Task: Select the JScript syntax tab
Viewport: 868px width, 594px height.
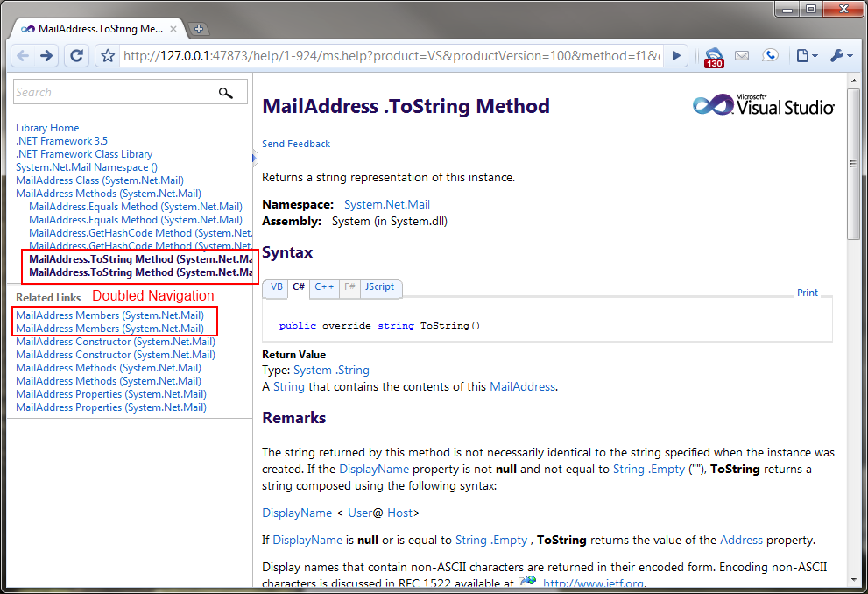Action: click(380, 287)
